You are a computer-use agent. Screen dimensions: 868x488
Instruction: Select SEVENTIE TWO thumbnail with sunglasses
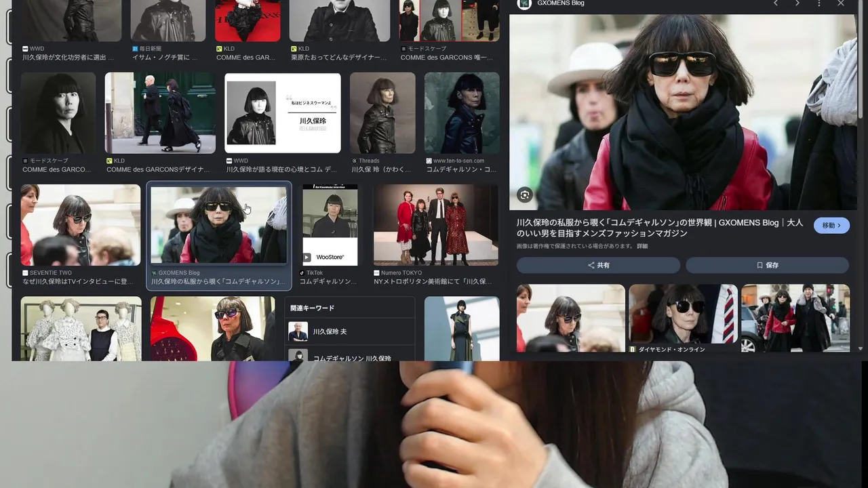(x=81, y=225)
